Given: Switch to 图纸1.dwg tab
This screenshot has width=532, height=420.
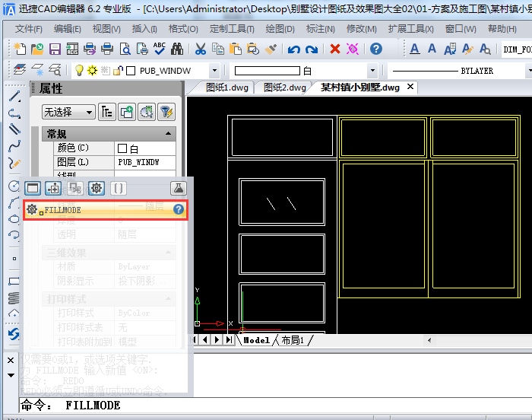Looking at the screenshot, I should (x=226, y=87).
